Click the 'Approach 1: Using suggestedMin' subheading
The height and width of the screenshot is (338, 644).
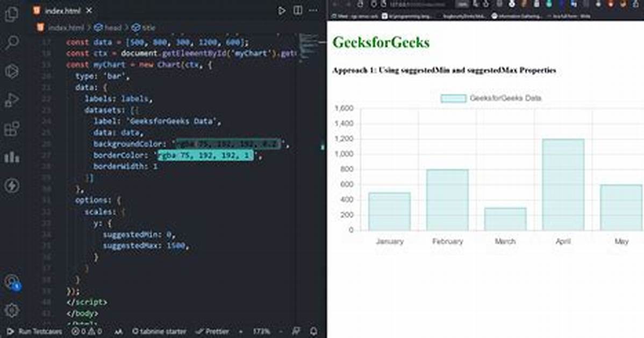[x=444, y=71]
